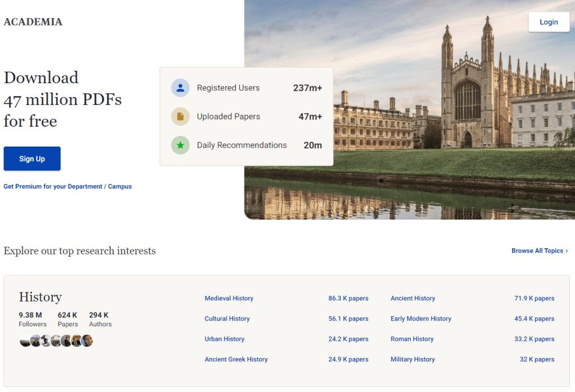Click the first follower avatar under History
The height and width of the screenshot is (392, 575).
(25, 341)
